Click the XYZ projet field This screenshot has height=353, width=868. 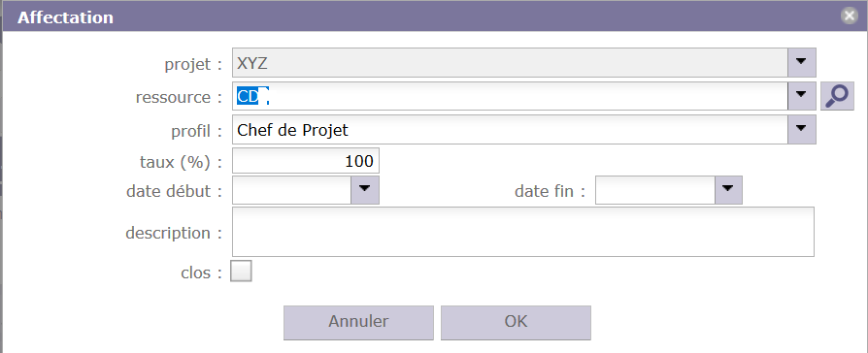point(510,62)
